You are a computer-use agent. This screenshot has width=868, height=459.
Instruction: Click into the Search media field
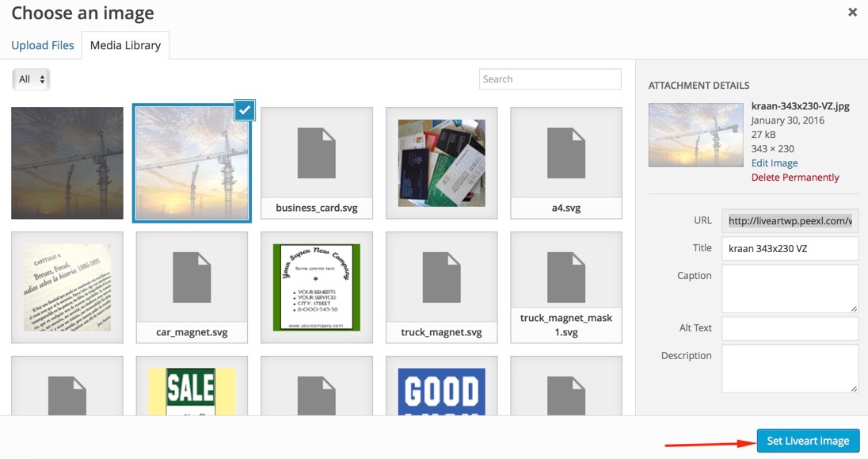tap(550, 79)
